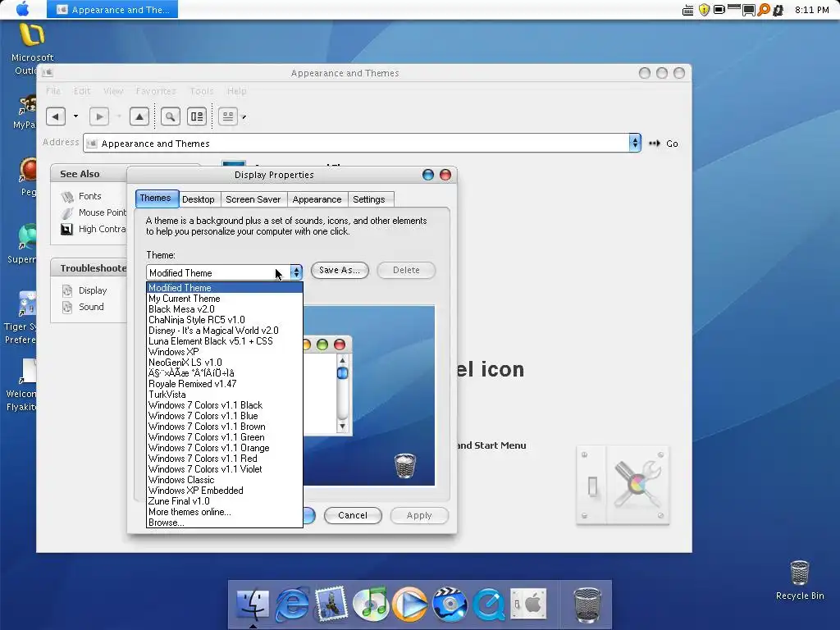Choose ChaNinja Style RC5 v1.0 theme
The width and height of the screenshot is (840, 630).
click(x=225, y=320)
